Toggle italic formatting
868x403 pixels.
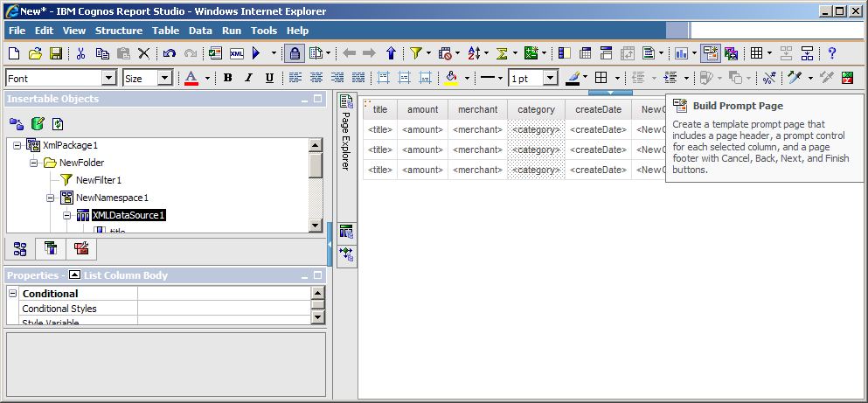tap(248, 78)
